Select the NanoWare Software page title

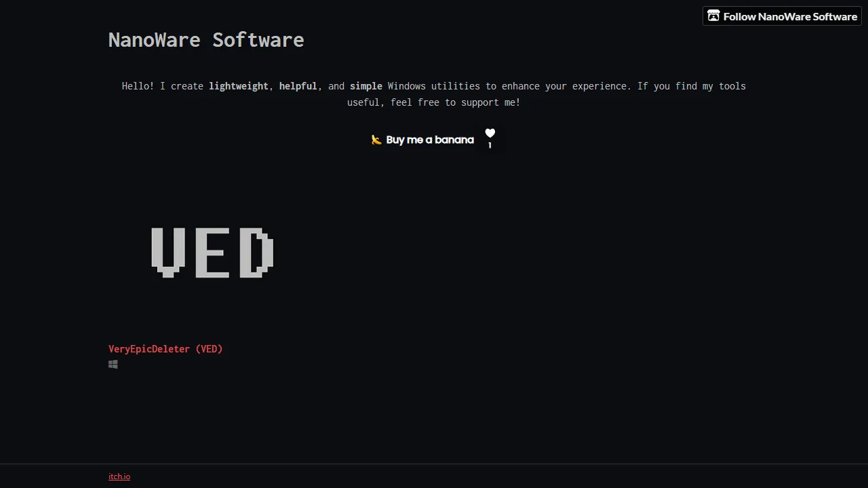click(x=205, y=40)
